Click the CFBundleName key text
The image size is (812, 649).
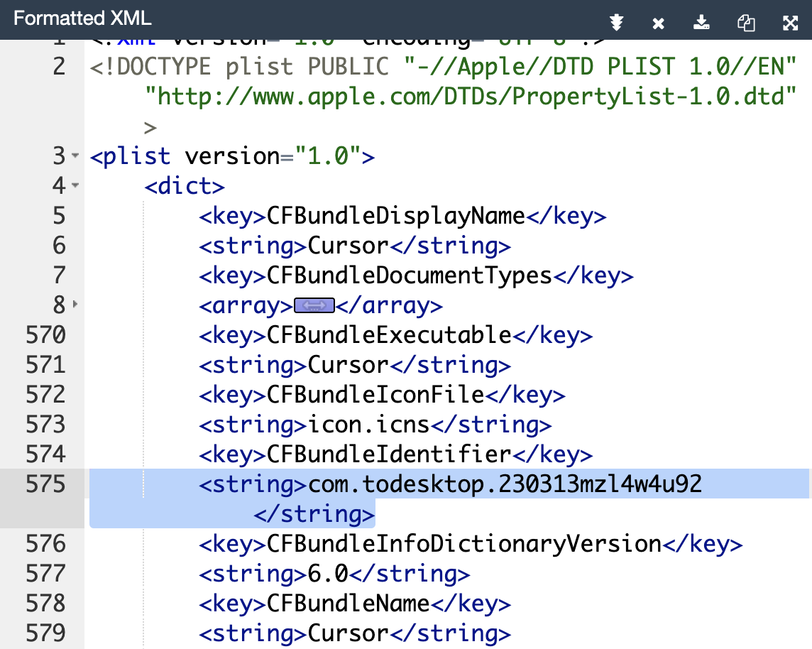(x=349, y=604)
